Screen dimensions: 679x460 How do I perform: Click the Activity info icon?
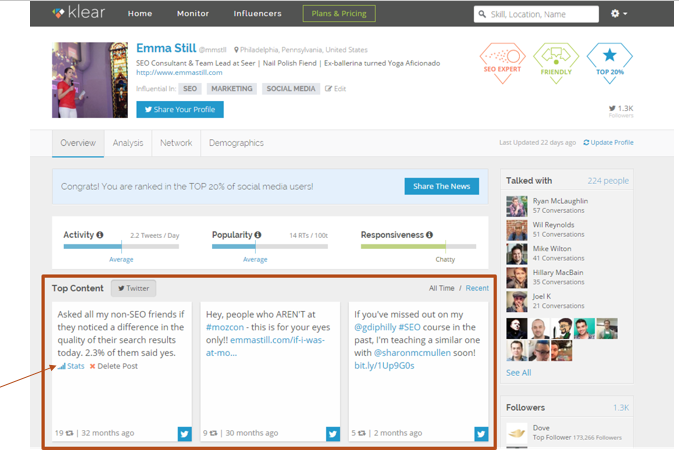point(100,235)
